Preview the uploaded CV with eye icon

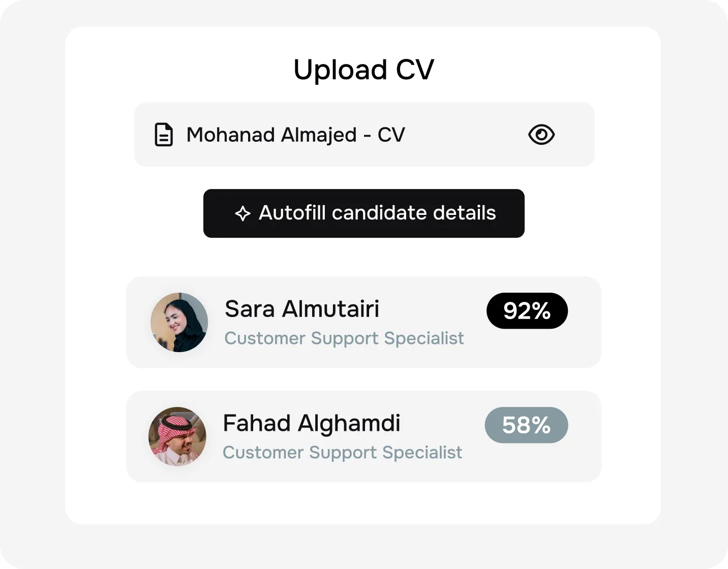(541, 135)
